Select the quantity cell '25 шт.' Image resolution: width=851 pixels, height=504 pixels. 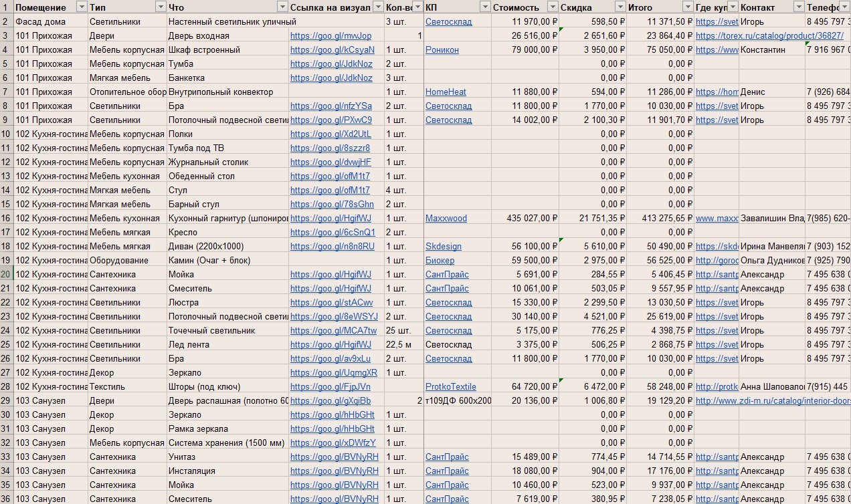coord(403,330)
